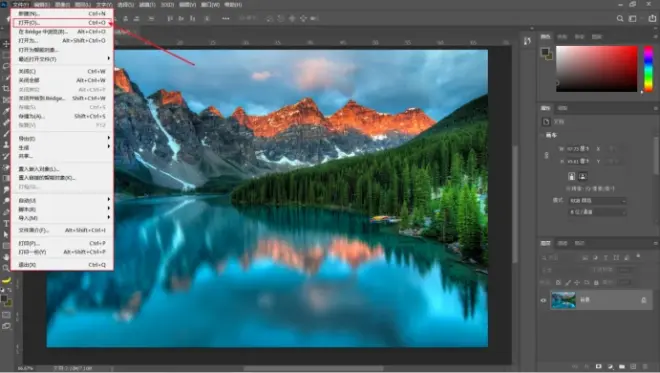
Task: Open the bit depth dropdown below mode
Action: tap(597, 212)
